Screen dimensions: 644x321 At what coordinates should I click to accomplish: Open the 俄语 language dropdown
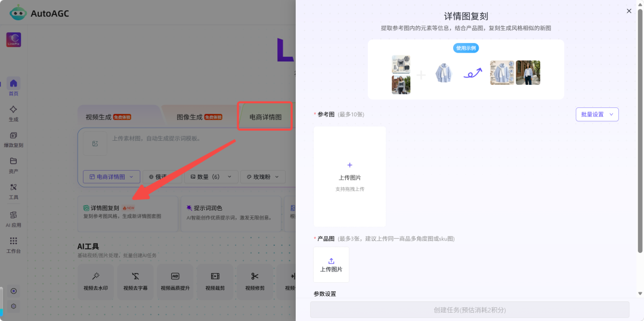(x=162, y=177)
